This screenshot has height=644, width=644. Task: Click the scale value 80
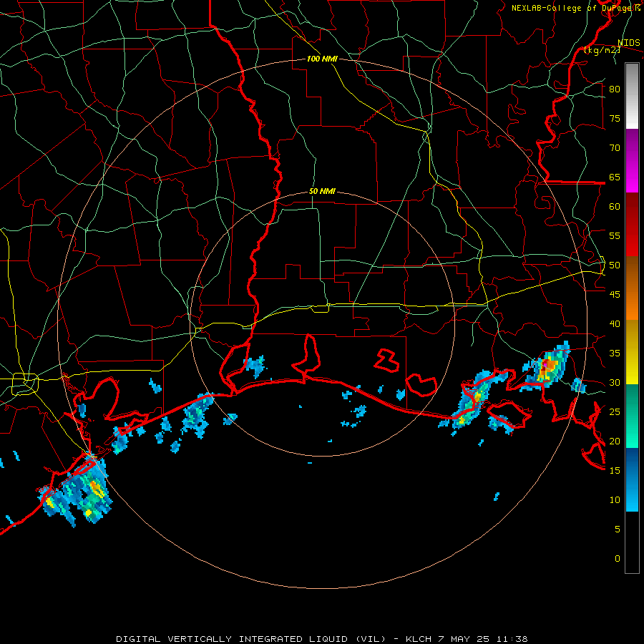point(615,89)
